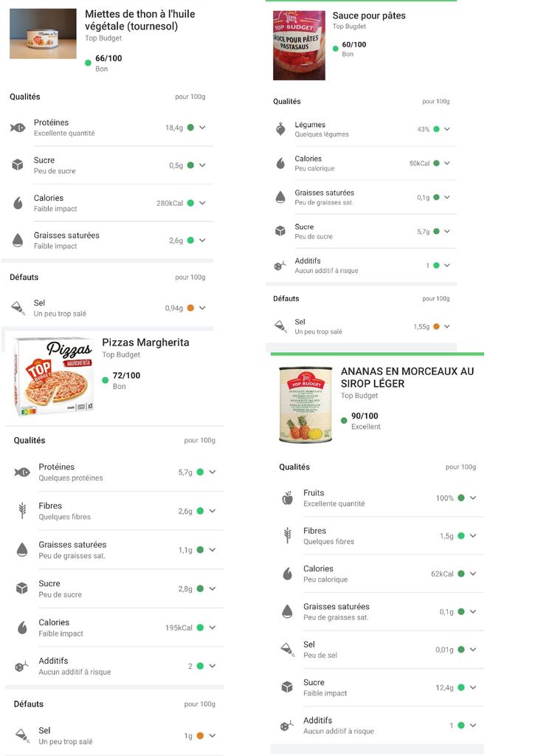Click the wheat icon for pizza Fibres
This screenshot has width=535, height=756.
[22, 511]
